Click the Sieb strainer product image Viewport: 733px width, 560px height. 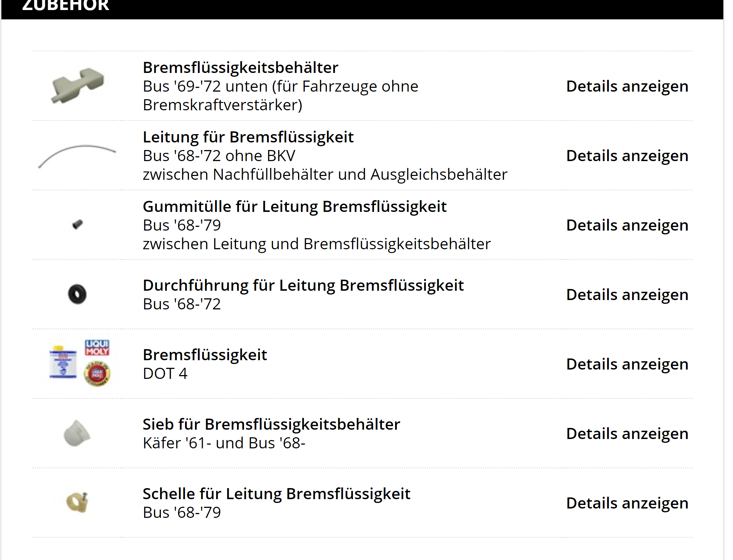77,433
